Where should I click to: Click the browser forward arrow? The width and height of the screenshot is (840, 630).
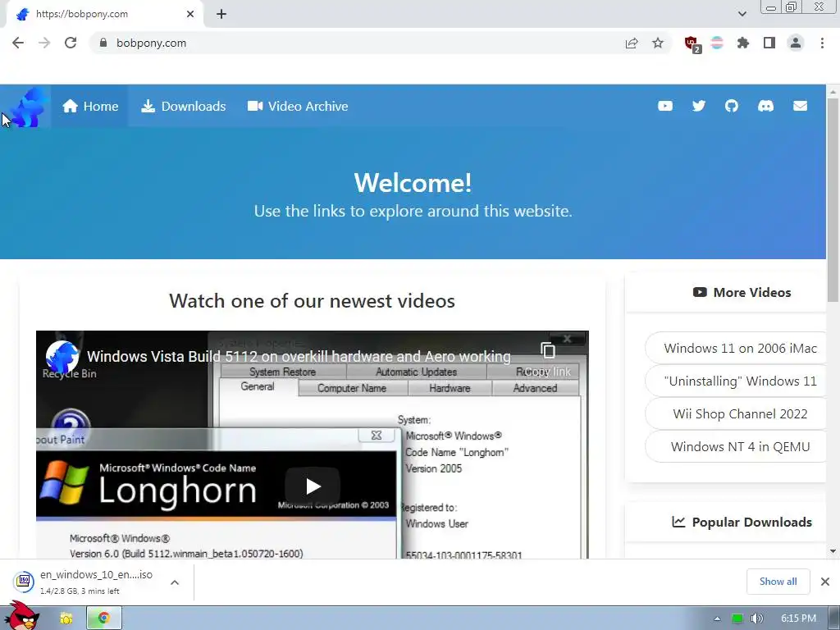(x=44, y=43)
